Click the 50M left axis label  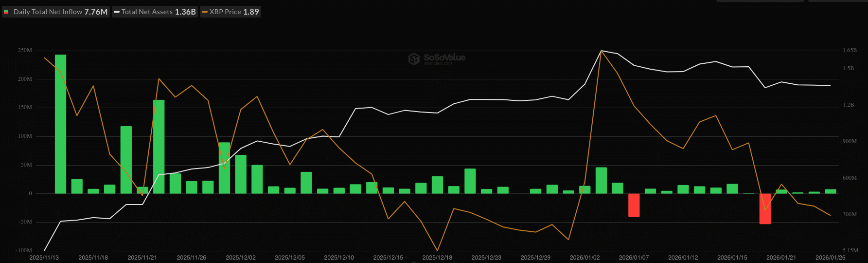click(27, 165)
